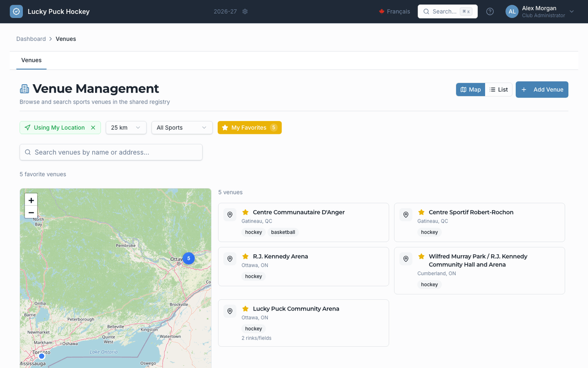
Task: Open Lucky Puck Community Arena name
Action: 296,309
